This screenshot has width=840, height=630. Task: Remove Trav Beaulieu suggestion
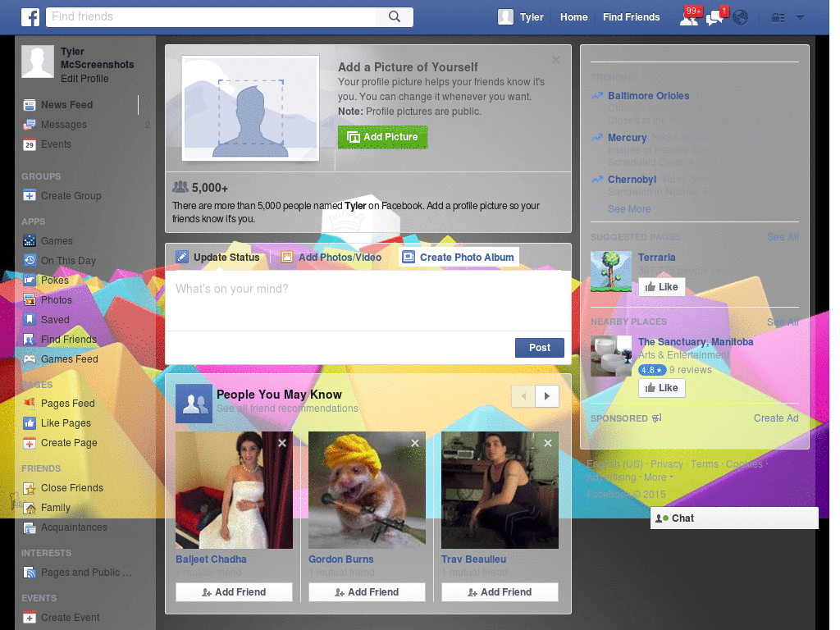[548, 443]
